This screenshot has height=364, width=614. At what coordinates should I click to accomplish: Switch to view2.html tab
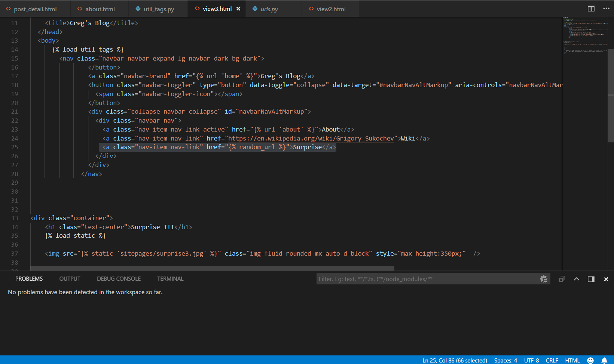click(x=331, y=9)
